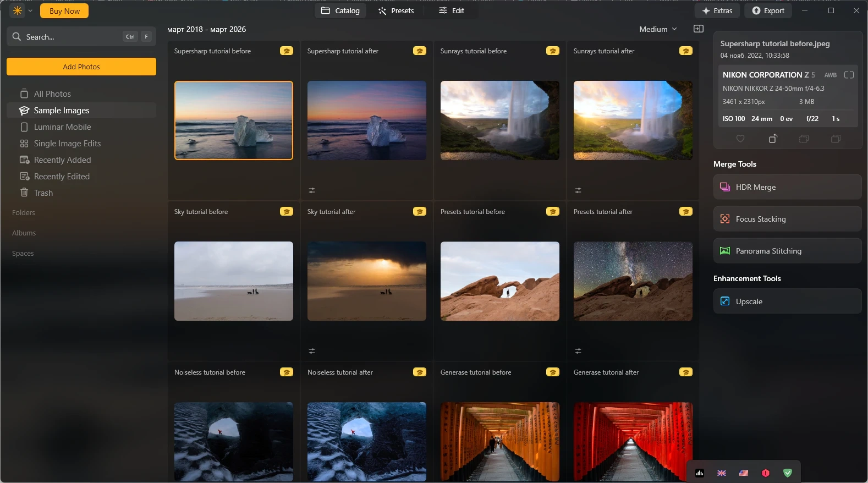The height and width of the screenshot is (483, 868).
Task: Switch to the Presets tab
Action: click(396, 10)
